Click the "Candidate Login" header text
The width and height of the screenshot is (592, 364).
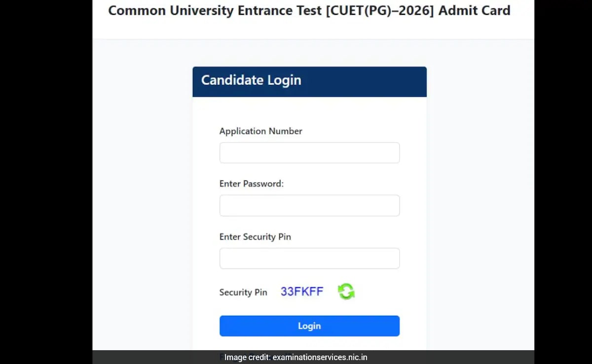pyautogui.click(x=251, y=80)
